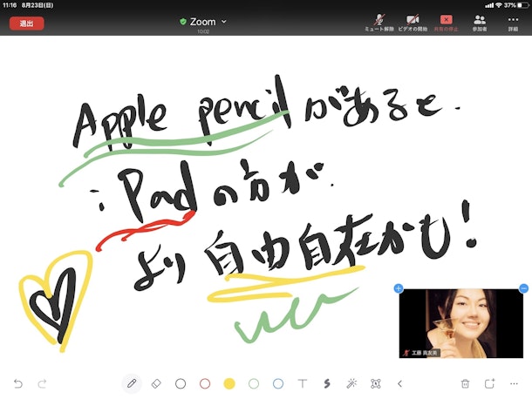The height and width of the screenshot is (399, 532).
Task: Stop sharing with the red 共有の停止 button
Action: pyautogui.click(x=446, y=22)
